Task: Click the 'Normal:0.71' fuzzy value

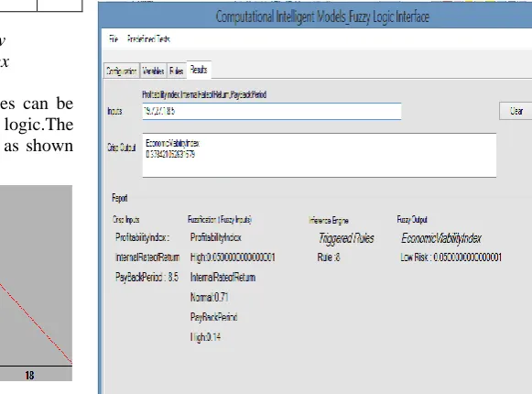Action: (x=209, y=298)
